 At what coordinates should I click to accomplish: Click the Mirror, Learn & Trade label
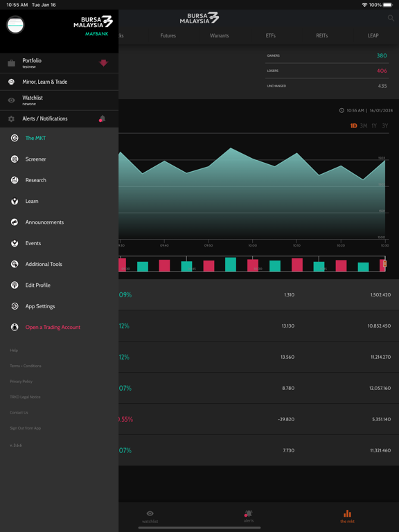pos(45,82)
